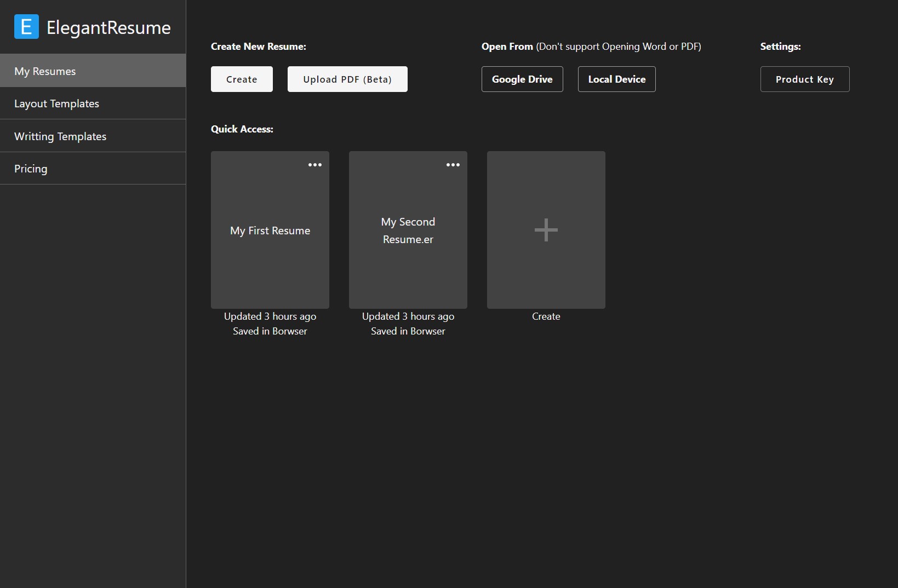Click the Create label below the plus card
Viewport: 898px width, 588px height.
coord(546,316)
